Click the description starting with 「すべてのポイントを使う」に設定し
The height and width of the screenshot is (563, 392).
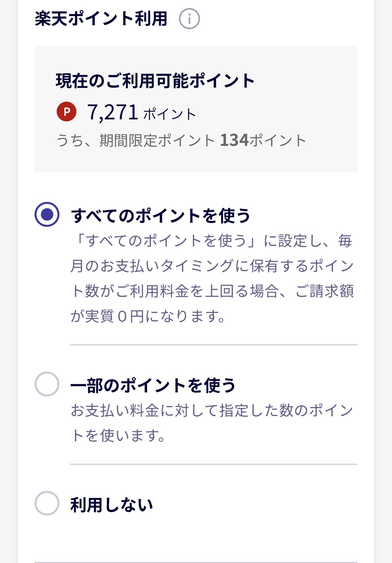tap(212, 241)
